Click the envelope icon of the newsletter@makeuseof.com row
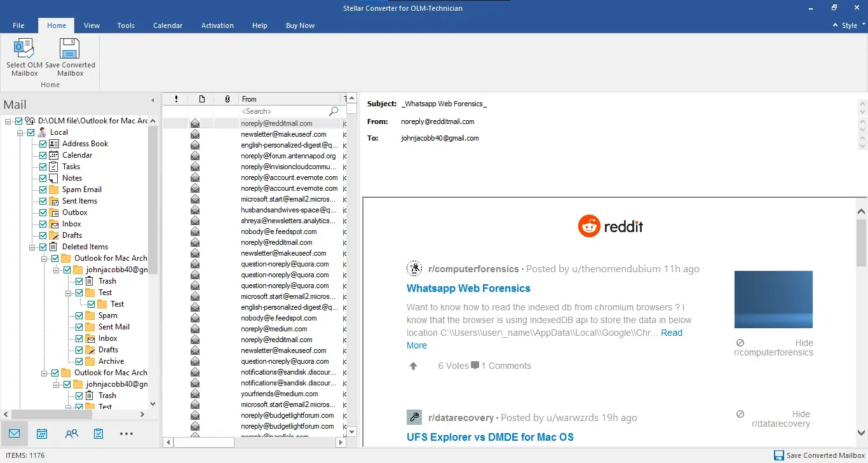 [x=195, y=134]
